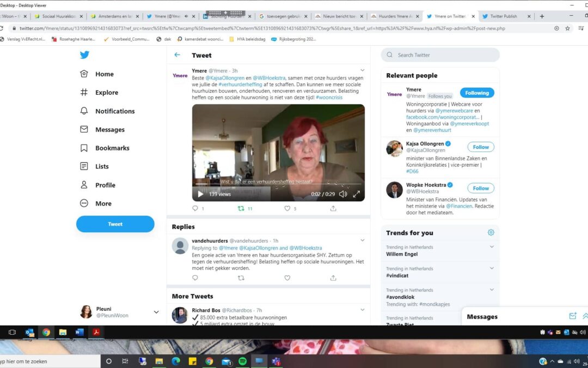Open the video in fullscreen

click(356, 194)
